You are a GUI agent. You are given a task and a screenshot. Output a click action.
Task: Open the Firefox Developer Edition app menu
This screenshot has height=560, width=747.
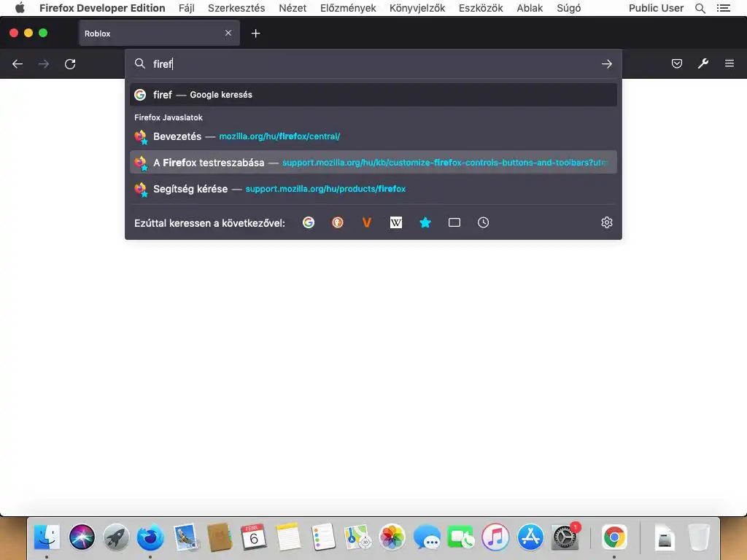pos(102,8)
